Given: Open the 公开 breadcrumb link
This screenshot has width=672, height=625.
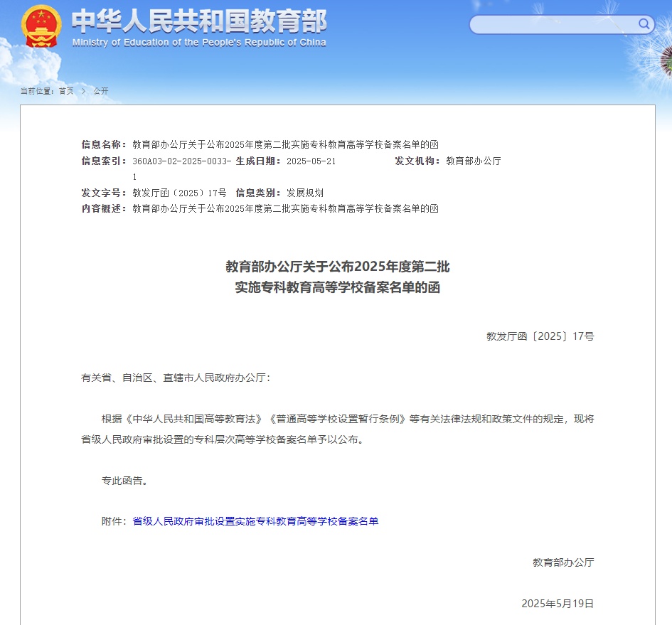Looking at the screenshot, I should (100, 91).
